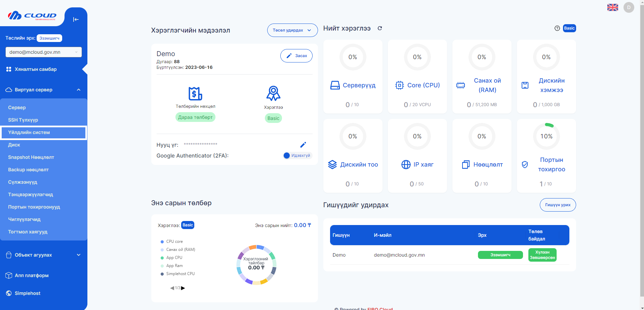Open the Төсөл удирдах dropdown
Viewport: 644px width, 310px height.
click(292, 30)
